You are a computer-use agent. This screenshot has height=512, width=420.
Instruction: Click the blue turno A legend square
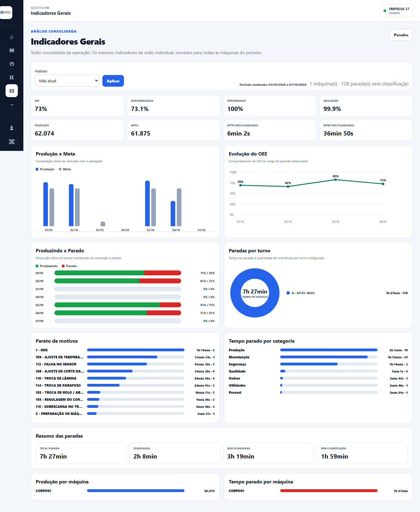[x=288, y=293]
